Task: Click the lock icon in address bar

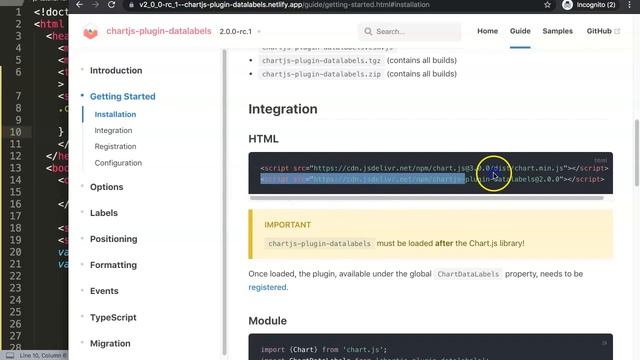Action: coord(131,5)
